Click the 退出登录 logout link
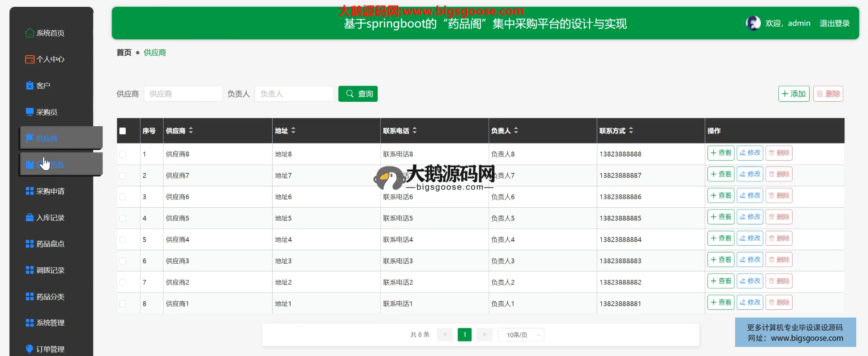 tap(835, 23)
